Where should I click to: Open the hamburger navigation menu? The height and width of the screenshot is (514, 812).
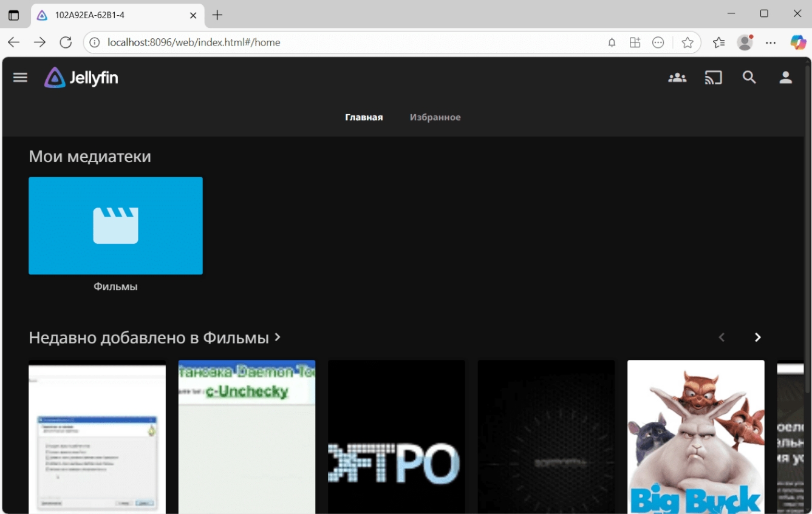[20, 78]
